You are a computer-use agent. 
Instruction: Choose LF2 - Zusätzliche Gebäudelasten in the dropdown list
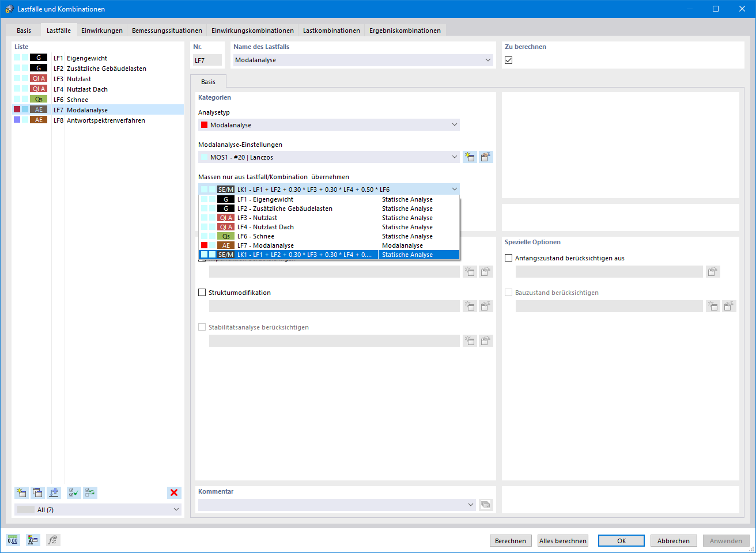329,209
